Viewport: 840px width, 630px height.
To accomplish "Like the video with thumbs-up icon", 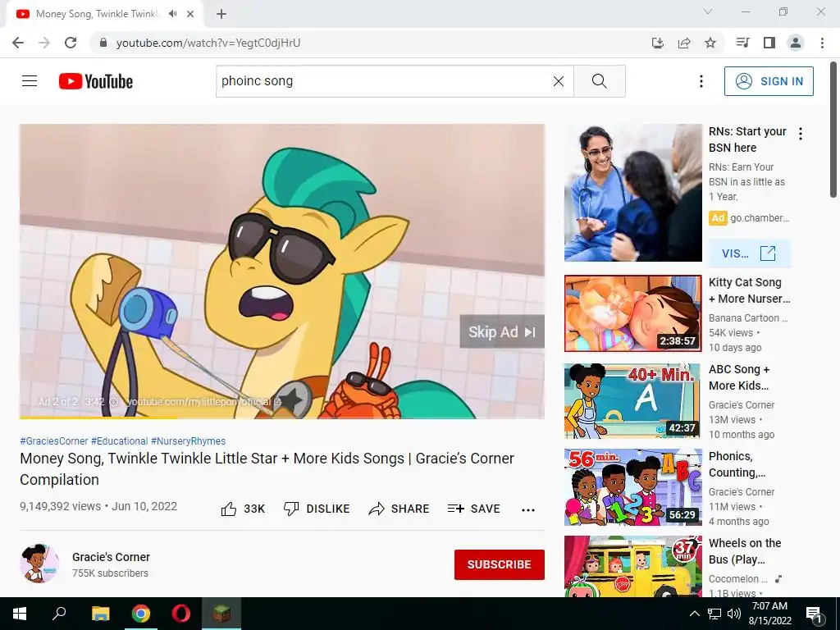I will pyautogui.click(x=229, y=509).
